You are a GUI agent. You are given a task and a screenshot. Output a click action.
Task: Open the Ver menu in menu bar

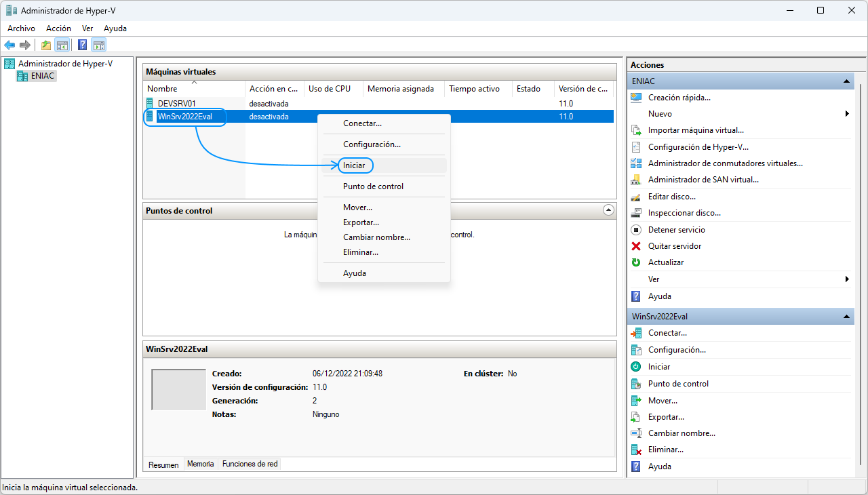tap(87, 28)
